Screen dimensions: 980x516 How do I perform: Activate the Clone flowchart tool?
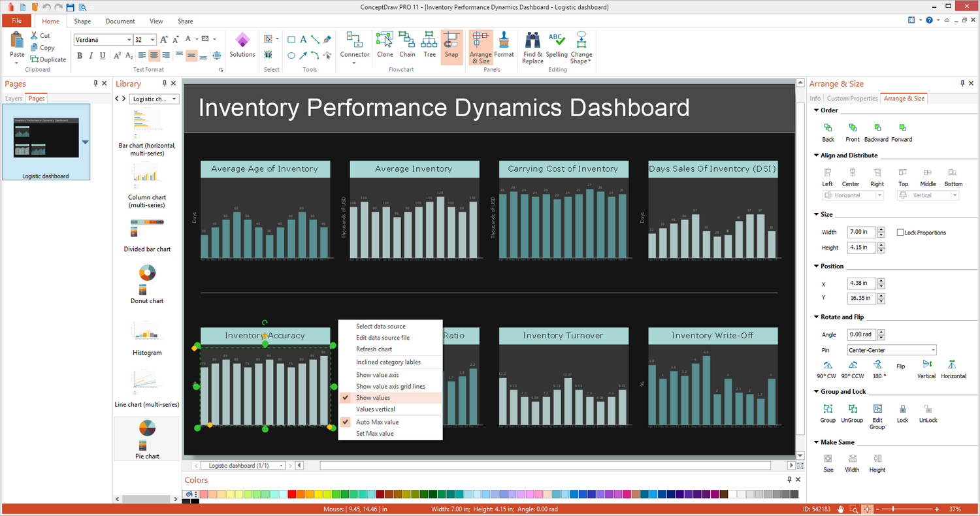pos(385,45)
